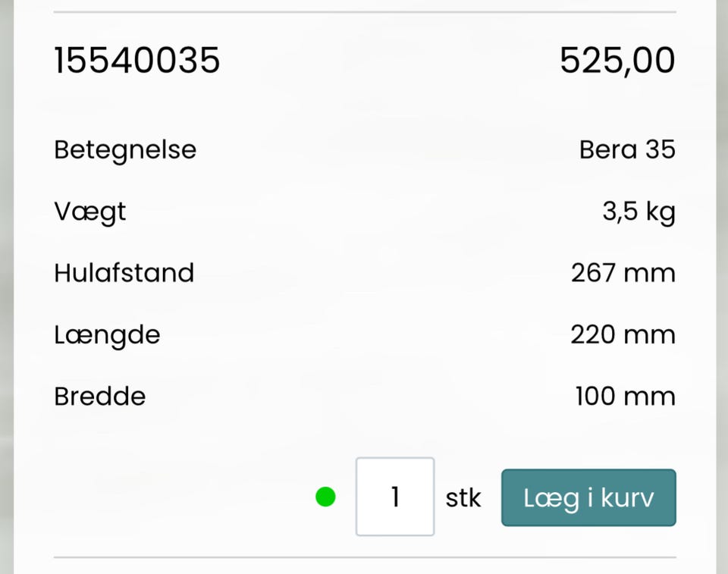This screenshot has width=728, height=574.
Task: Select the 267 mm hole distance value
Action: tap(623, 273)
